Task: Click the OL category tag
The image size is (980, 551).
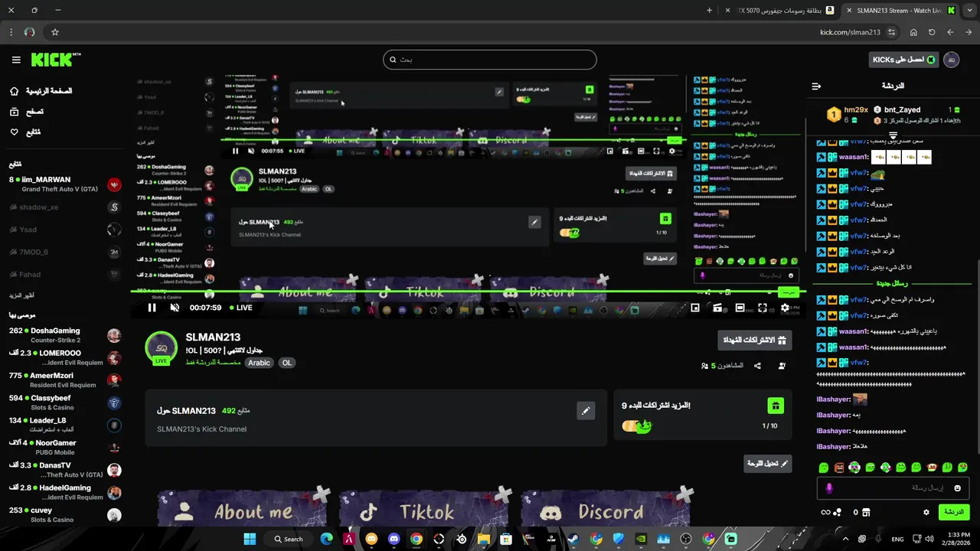Action: coord(287,363)
